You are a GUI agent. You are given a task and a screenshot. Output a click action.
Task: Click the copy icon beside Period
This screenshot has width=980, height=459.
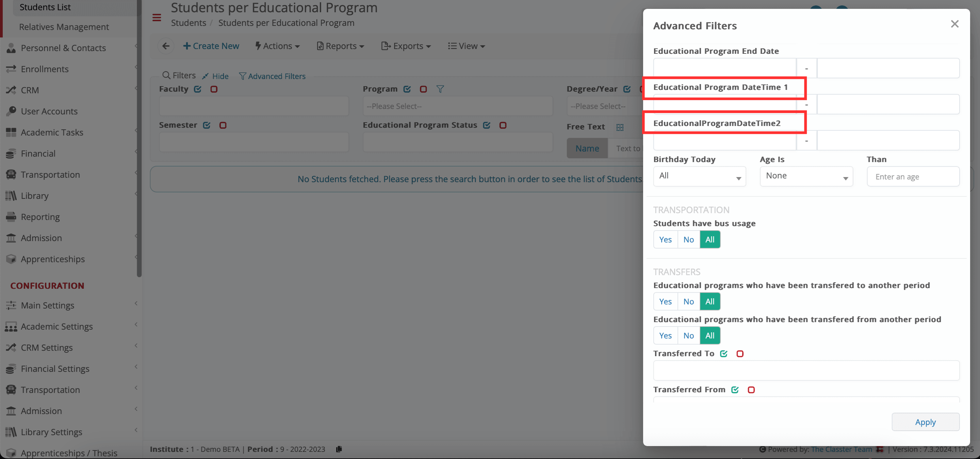pyautogui.click(x=339, y=449)
